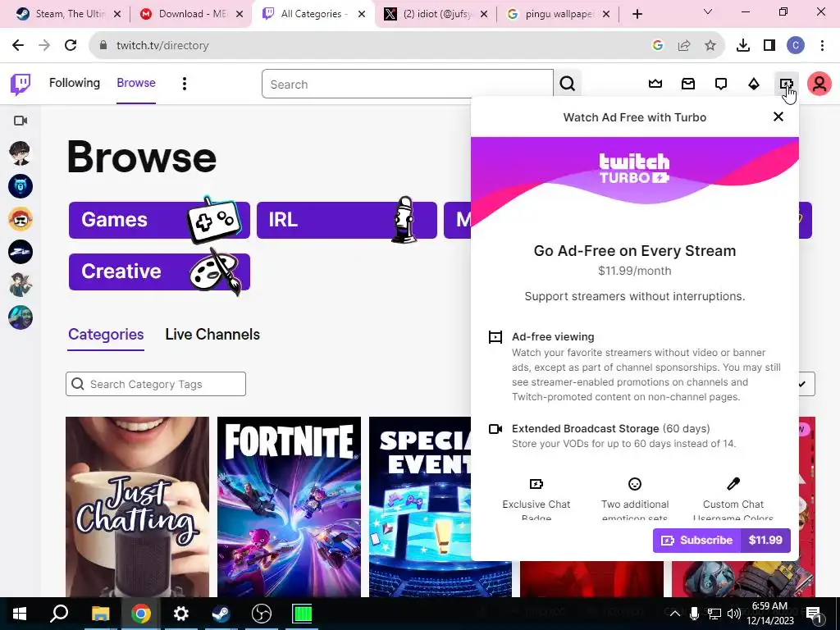The width and height of the screenshot is (840, 630).
Task: Open Windows Settings gear in taskbar
Action: click(x=181, y=614)
